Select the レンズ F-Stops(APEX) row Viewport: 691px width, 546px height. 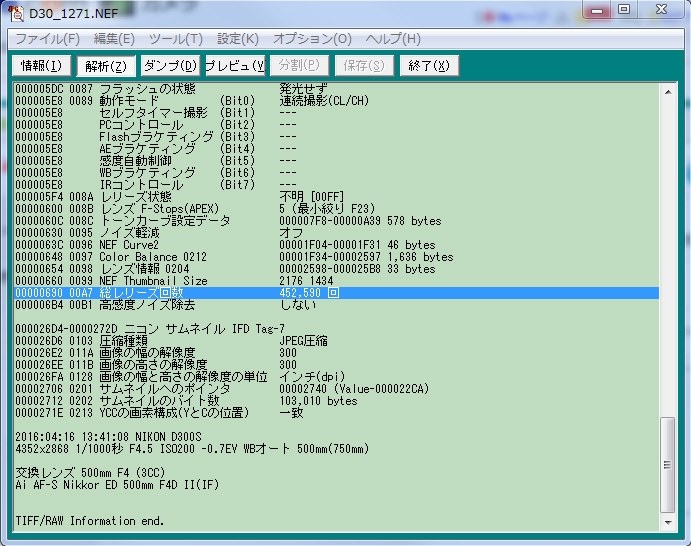tap(337, 208)
